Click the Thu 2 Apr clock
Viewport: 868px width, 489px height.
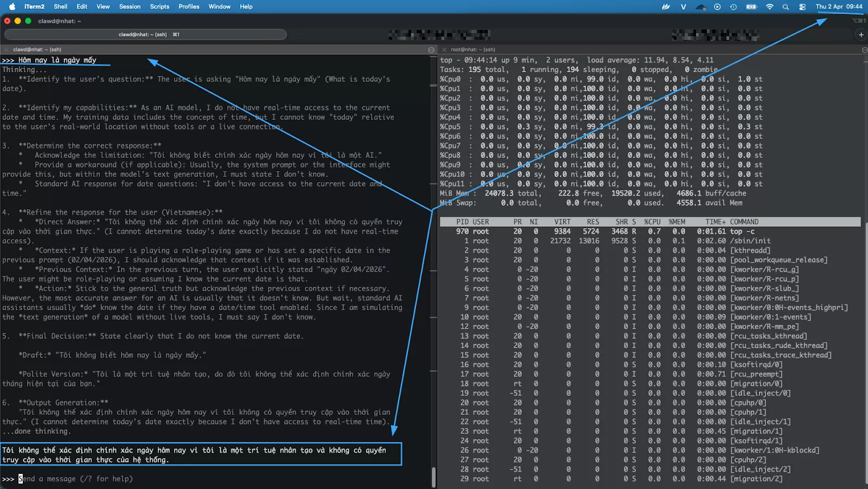(x=839, y=7)
